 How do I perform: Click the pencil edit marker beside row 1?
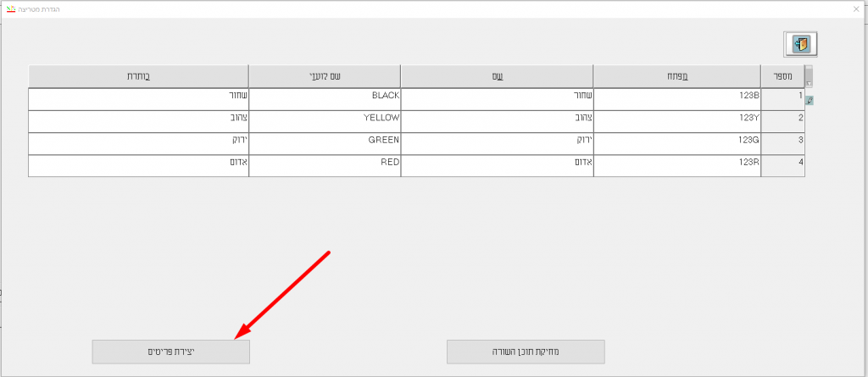pyautogui.click(x=810, y=101)
